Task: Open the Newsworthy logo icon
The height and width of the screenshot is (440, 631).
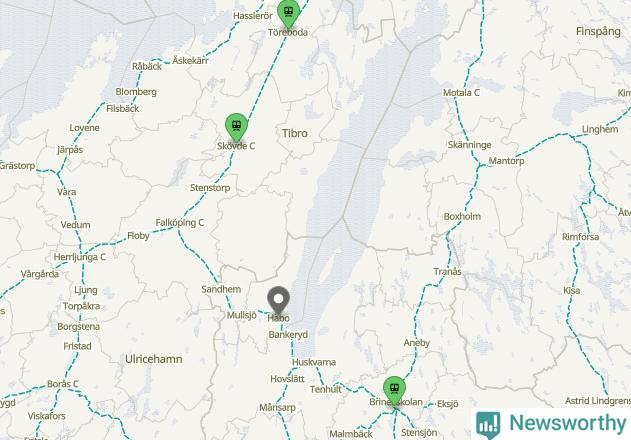Action: 488,425
